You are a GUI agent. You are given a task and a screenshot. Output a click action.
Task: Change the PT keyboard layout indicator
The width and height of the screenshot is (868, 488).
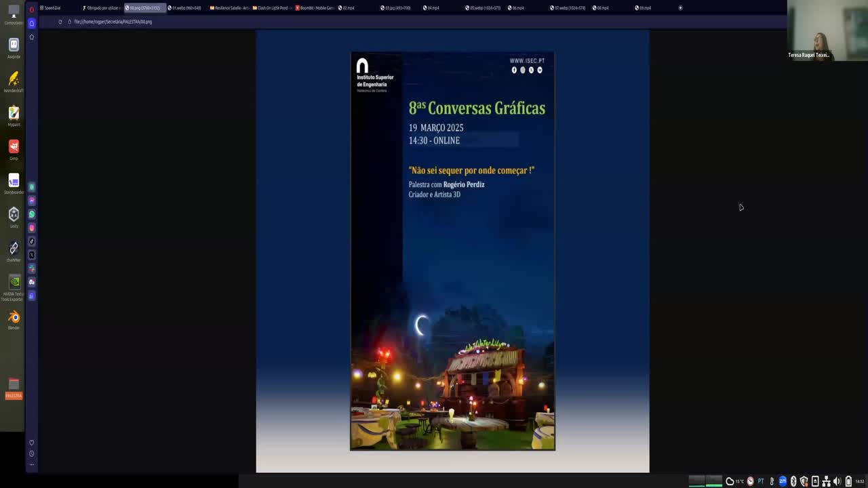pyautogui.click(x=761, y=481)
